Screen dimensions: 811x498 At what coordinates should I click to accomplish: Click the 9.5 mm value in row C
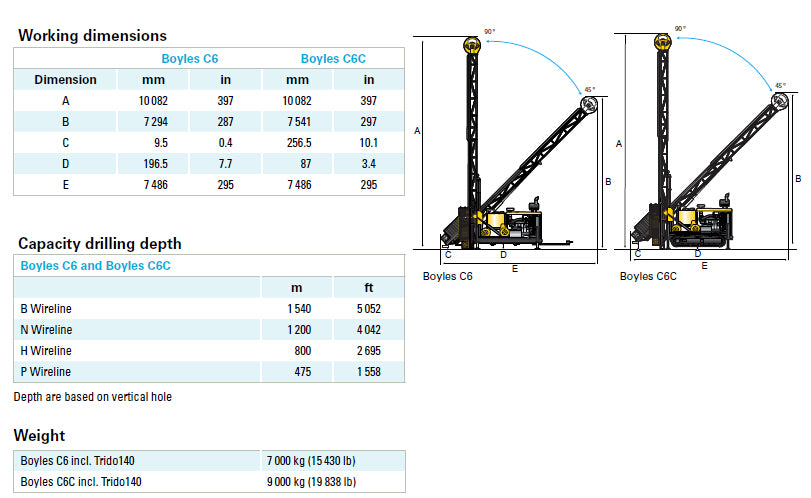click(x=161, y=143)
